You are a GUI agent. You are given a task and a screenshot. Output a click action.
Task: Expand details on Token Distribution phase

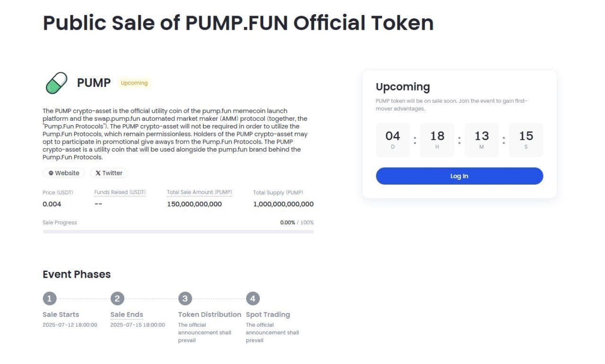tap(209, 314)
